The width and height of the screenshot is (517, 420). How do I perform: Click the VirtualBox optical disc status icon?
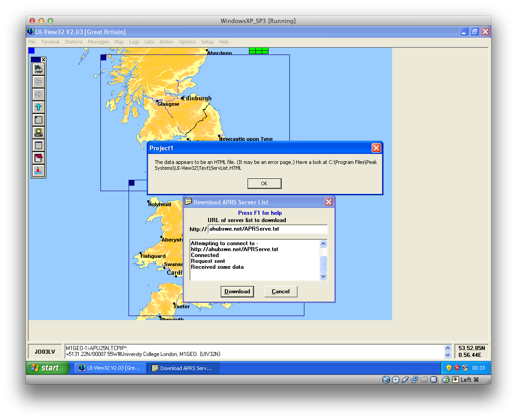click(396, 380)
